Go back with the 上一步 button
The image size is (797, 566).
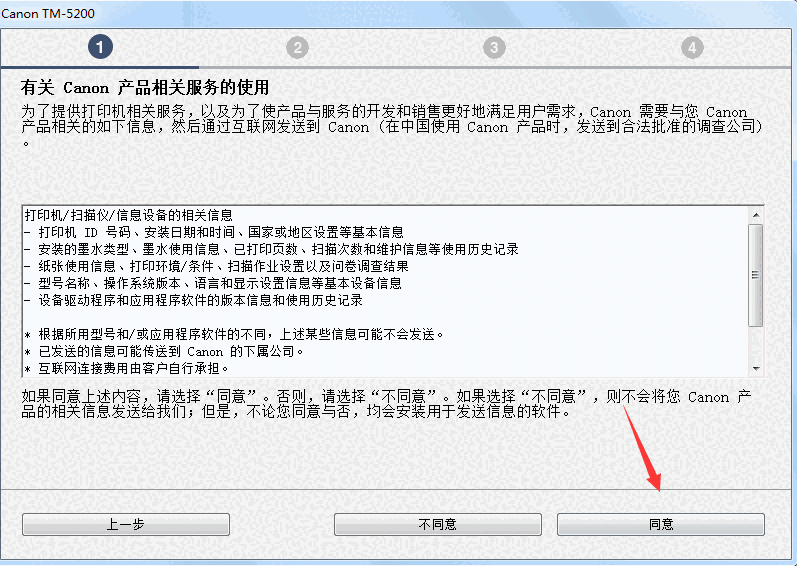click(x=126, y=524)
